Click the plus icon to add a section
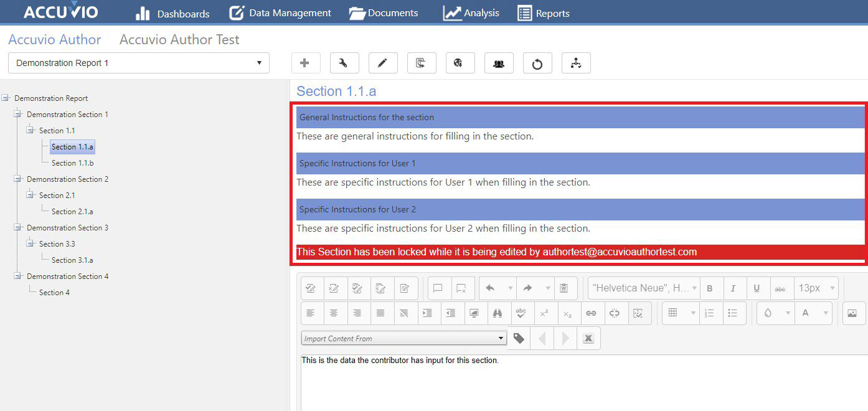The image size is (868, 411). [x=305, y=63]
